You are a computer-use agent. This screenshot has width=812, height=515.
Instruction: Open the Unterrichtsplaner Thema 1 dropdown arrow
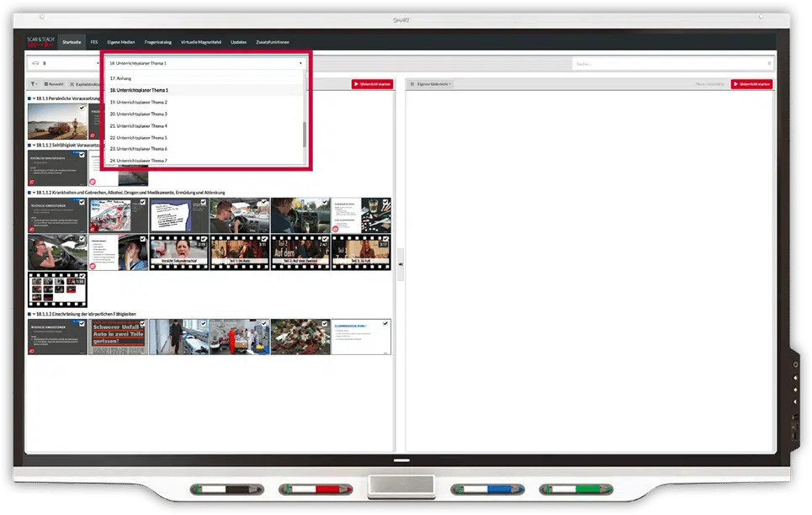tap(300, 63)
